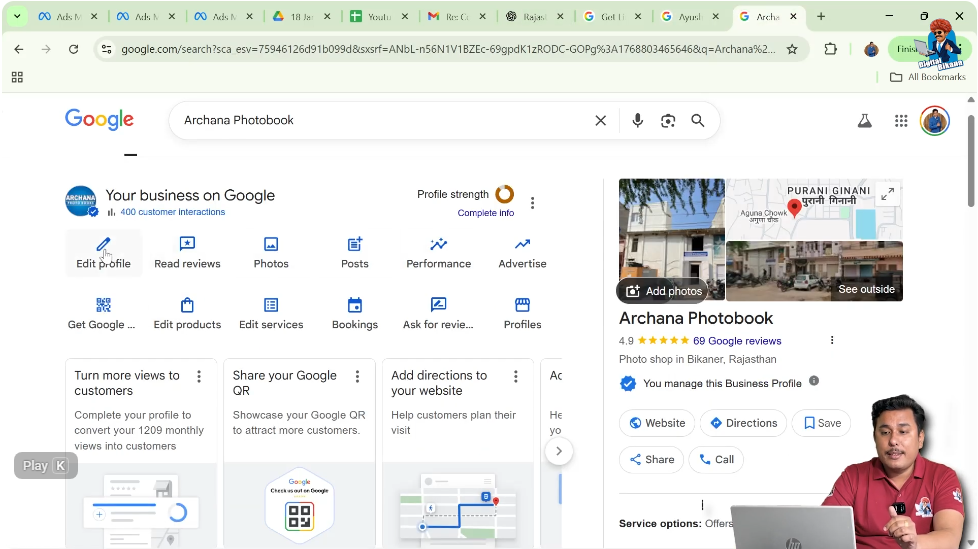Viewport: 978px width, 549px height.
Task: Go back to previous page
Action: click(x=19, y=49)
